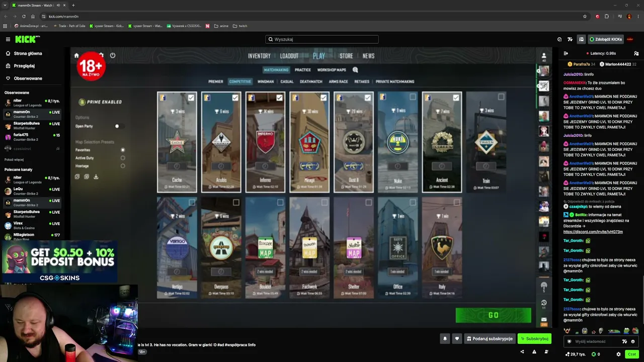Toggle the Anubis map checkbox
Viewport: 644px width, 362px height.
235,98
